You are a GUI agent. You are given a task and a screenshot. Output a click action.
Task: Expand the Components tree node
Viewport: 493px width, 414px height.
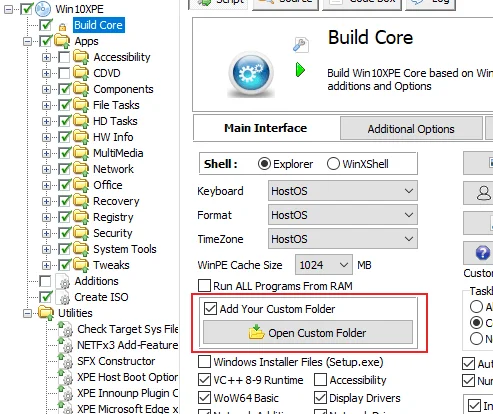point(46,89)
